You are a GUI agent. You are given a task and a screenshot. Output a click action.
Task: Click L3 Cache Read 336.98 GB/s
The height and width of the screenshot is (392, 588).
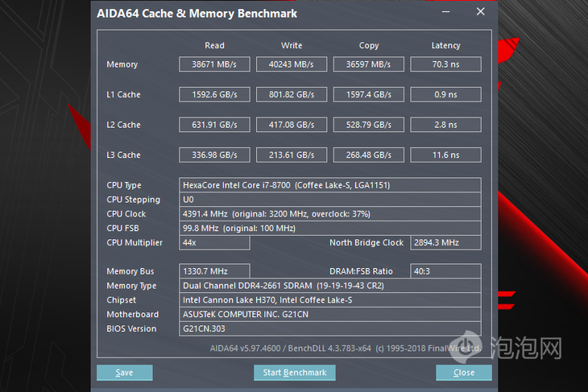click(x=214, y=155)
